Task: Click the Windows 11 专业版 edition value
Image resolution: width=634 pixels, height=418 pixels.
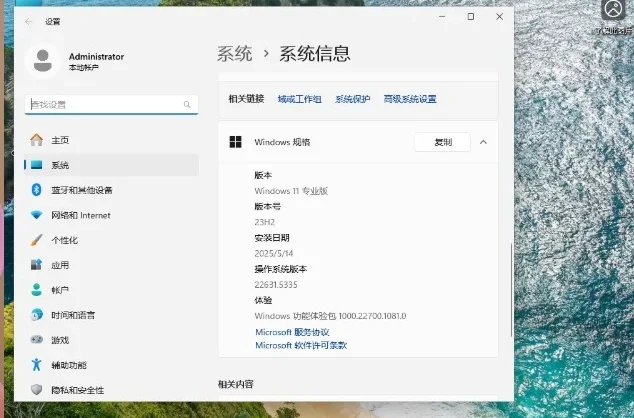Action: click(x=291, y=191)
